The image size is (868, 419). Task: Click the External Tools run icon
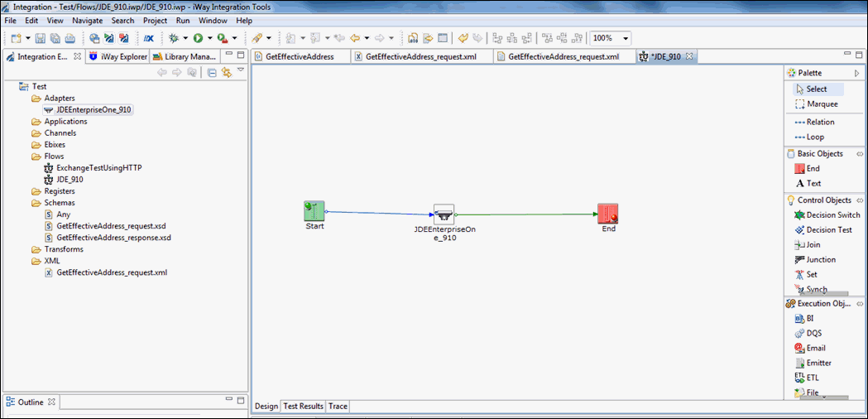tap(222, 38)
